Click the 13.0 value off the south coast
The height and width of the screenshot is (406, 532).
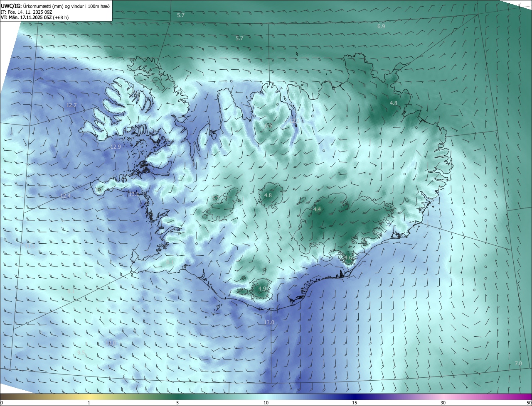click(269, 322)
